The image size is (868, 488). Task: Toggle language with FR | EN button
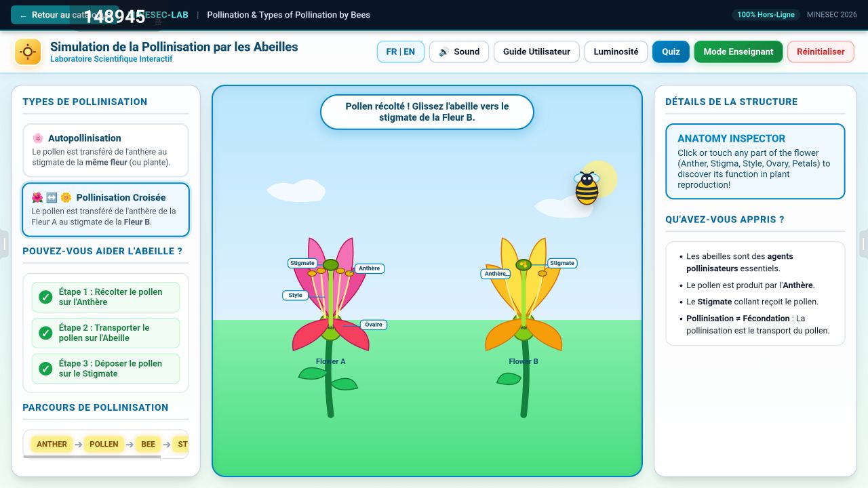pos(401,52)
